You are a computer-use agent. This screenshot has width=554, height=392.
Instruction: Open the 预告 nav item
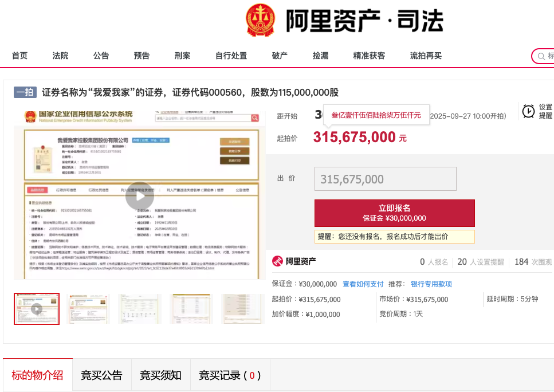click(142, 56)
